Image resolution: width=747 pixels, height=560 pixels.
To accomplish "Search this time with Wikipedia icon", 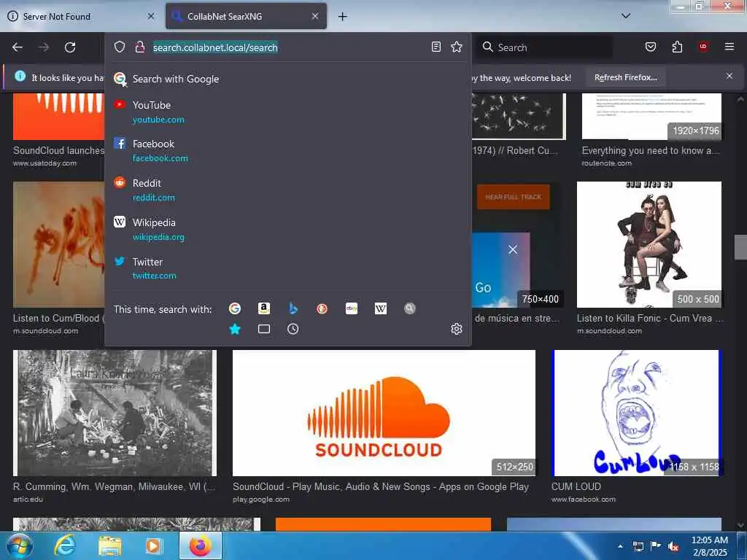I will pos(381,308).
